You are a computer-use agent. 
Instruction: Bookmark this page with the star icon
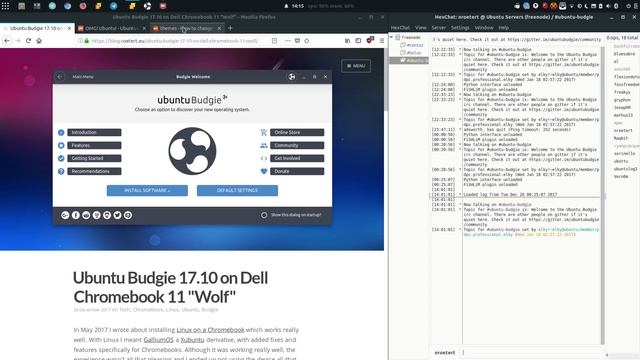(x=307, y=41)
